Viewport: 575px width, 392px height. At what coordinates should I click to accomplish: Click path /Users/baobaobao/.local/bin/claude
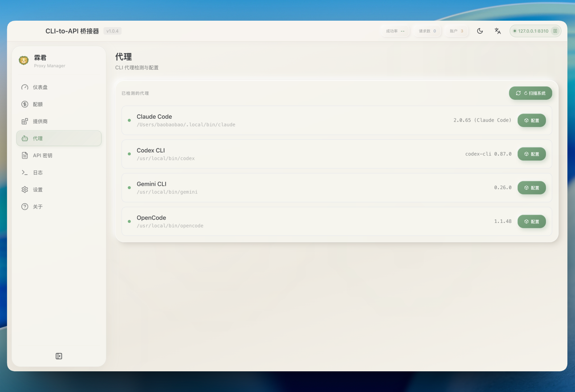pos(186,124)
